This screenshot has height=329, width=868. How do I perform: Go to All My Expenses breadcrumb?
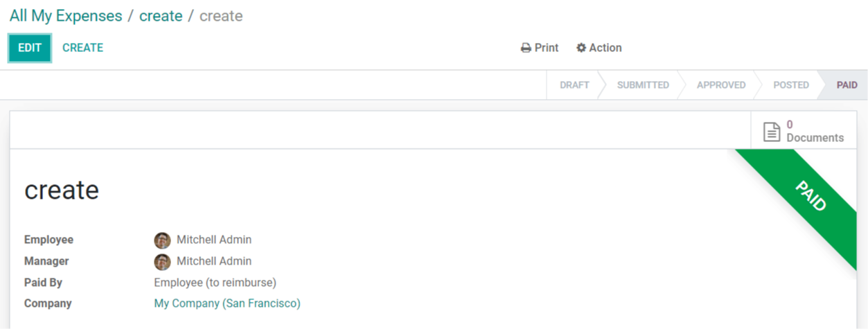[66, 16]
